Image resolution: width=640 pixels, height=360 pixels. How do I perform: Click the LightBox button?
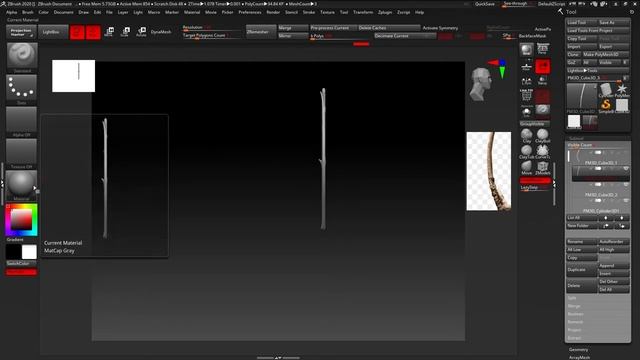(x=53, y=32)
